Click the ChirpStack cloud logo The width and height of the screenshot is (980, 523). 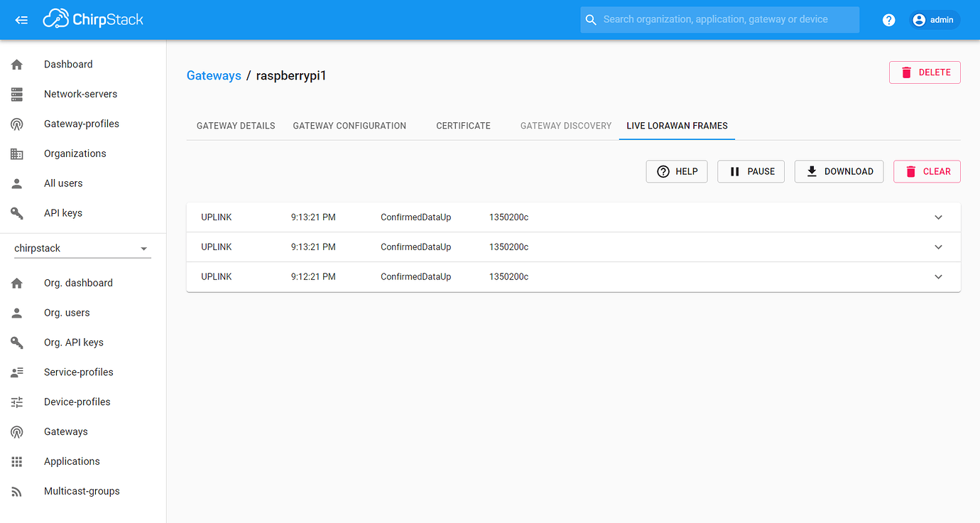[x=93, y=19]
